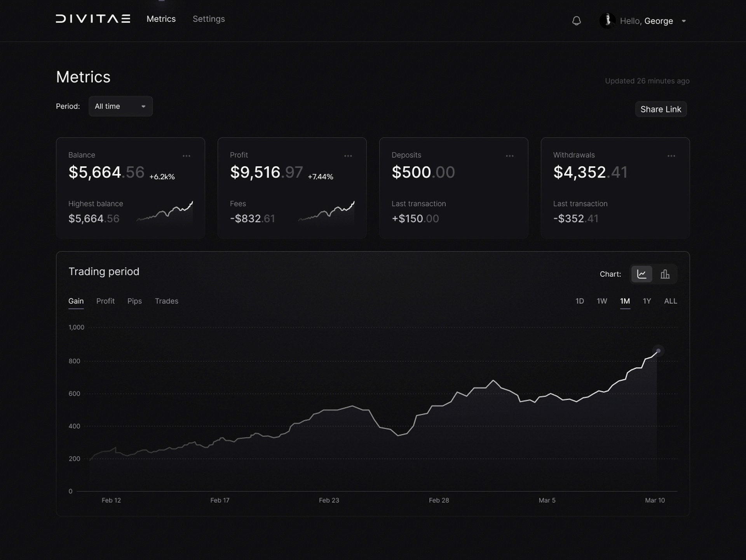Image resolution: width=746 pixels, height=560 pixels.
Task: Switch to the Pips tab
Action: click(x=134, y=301)
